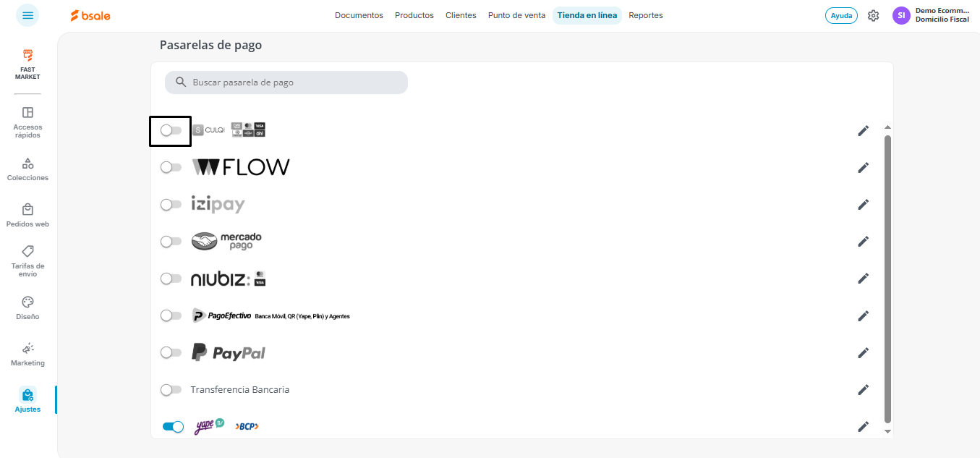The height and width of the screenshot is (458, 980).
Task: Click the mercado pago logo
Action: click(x=226, y=241)
